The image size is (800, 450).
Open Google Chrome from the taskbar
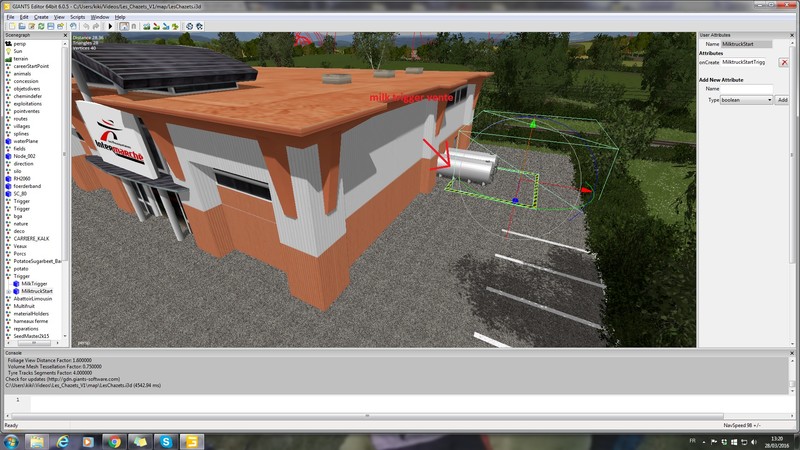(x=113, y=440)
